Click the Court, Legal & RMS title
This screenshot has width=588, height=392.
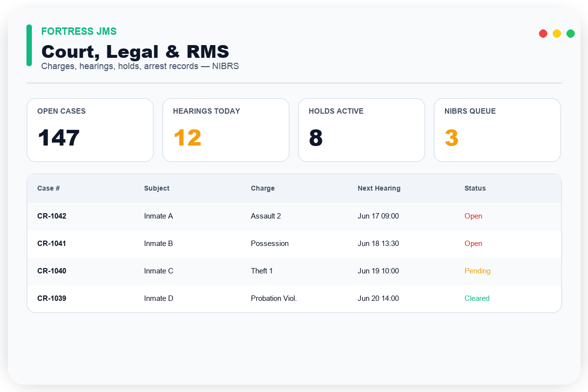(135, 51)
